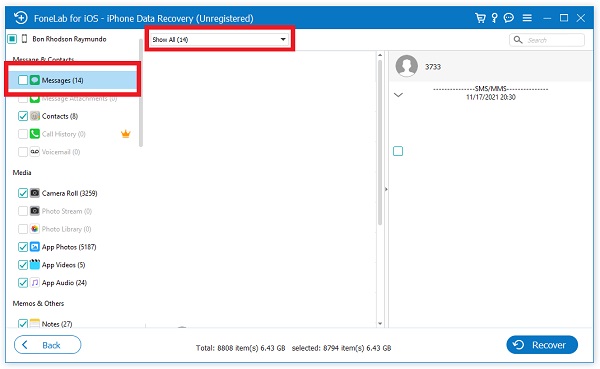Image resolution: width=600 pixels, height=369 pixels.
Task: Click the phone device icon beside Bon Rhodson Raymundo
Action: tap(24, 39)
